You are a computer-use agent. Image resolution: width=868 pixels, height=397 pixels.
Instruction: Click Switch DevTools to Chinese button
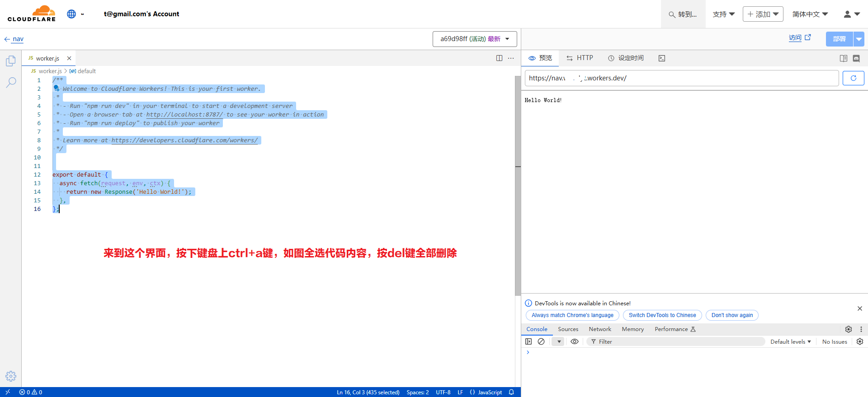pos(662,315)
